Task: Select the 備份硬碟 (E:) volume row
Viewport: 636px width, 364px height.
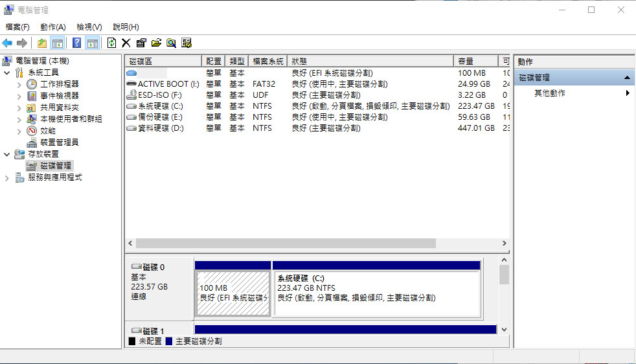Action: click(x=317, y=117)
